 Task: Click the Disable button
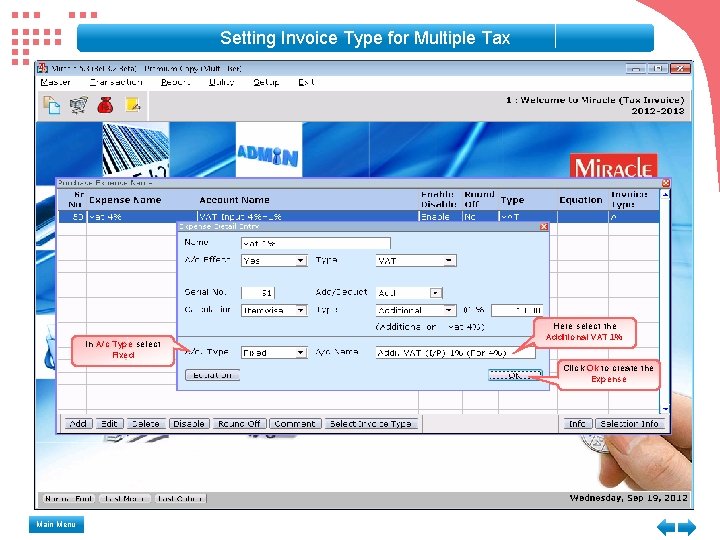click(189, 423)
